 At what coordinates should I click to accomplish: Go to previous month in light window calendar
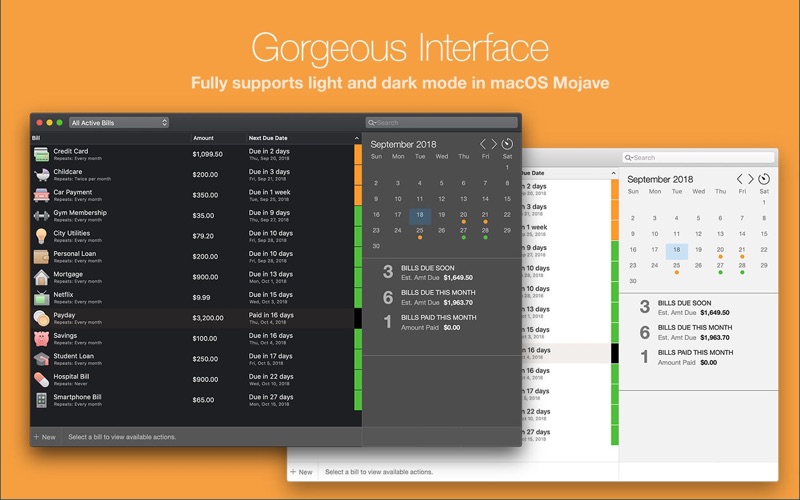pos(740,179)
